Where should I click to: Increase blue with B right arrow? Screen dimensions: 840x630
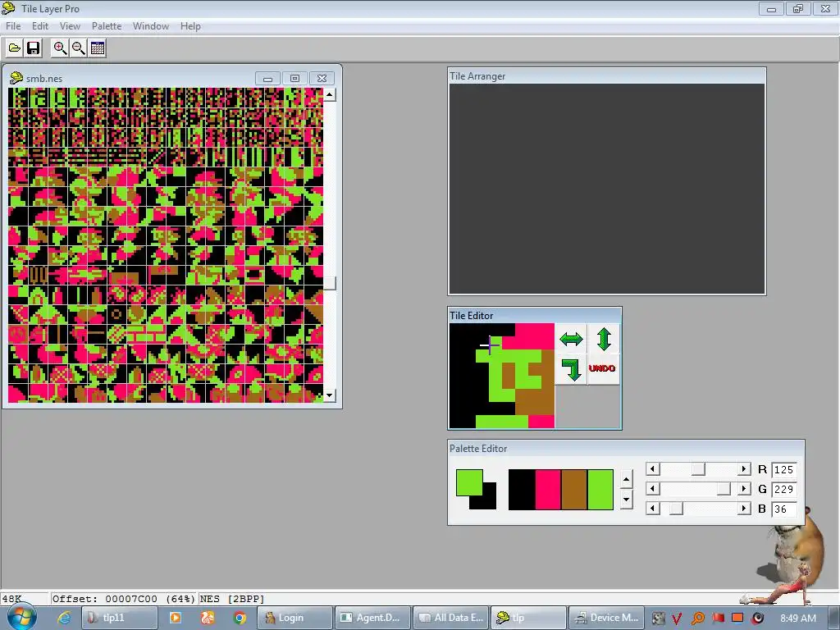coord(743,509)
